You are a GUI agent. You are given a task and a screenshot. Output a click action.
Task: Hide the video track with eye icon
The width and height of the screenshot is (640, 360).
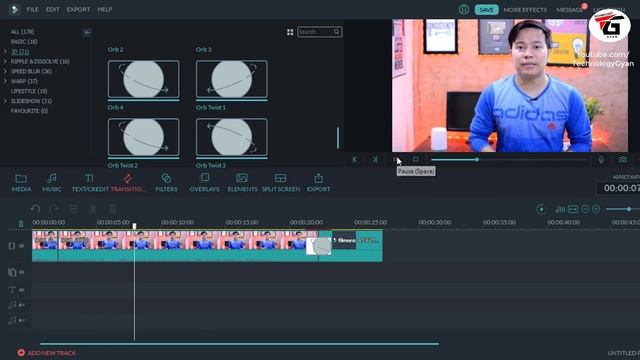[22, 246]
